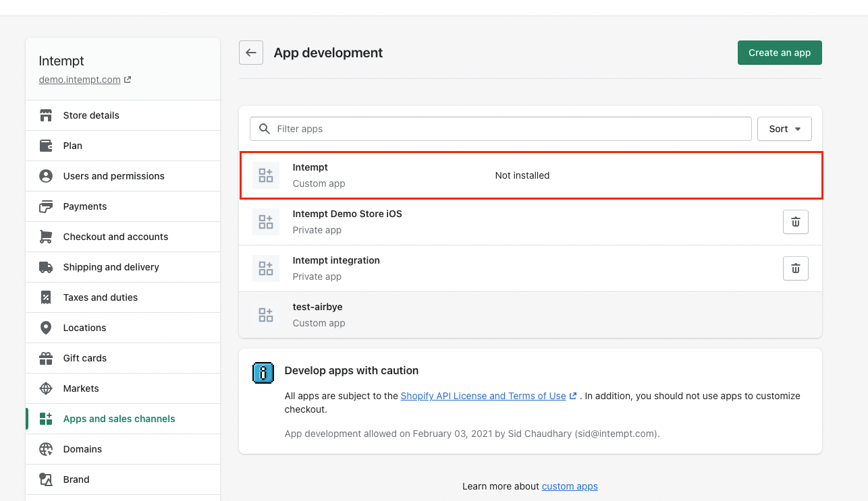Click the back arrow beside App development

point(251,53)
